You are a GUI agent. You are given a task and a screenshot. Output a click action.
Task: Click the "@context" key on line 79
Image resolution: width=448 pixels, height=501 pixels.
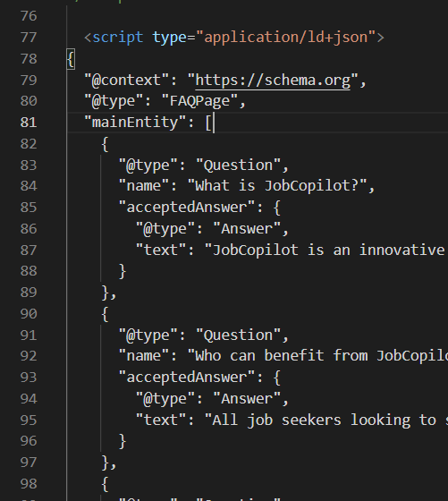click(x=126, y=81)
